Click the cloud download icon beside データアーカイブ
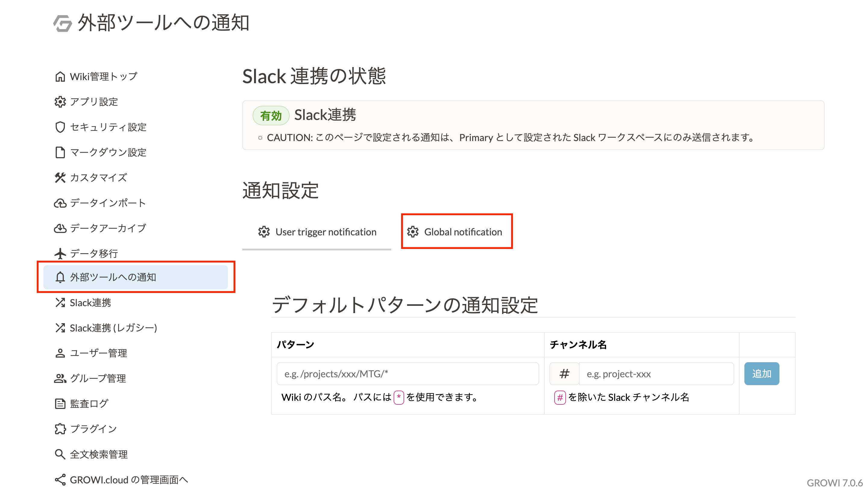This screenshot has height=490, width=868. coord(60,228)
